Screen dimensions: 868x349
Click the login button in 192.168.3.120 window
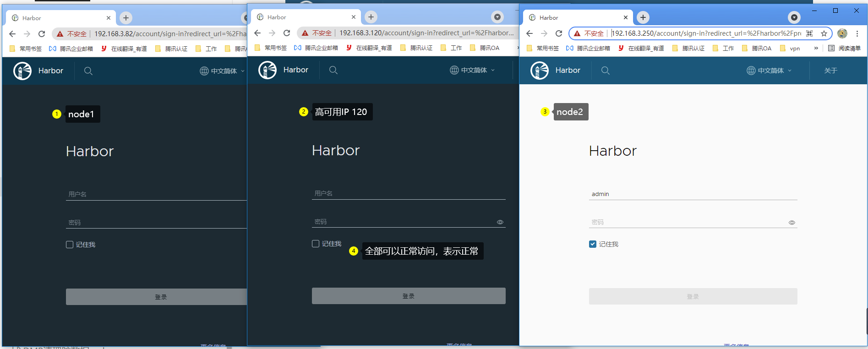(x=409, y=296)
